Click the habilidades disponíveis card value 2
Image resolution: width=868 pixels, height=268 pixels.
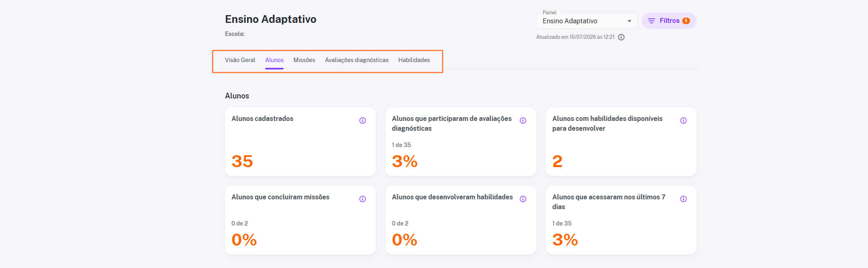pos(557,161)
